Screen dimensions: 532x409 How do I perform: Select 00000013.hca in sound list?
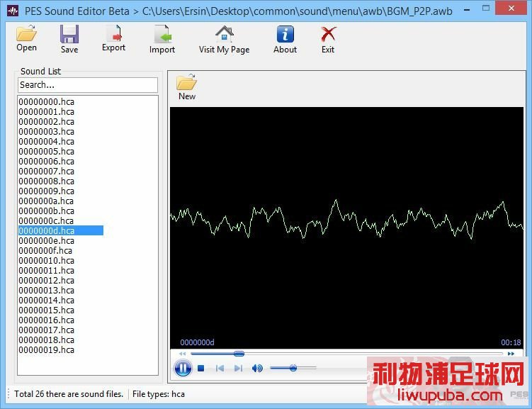[47, 290]
